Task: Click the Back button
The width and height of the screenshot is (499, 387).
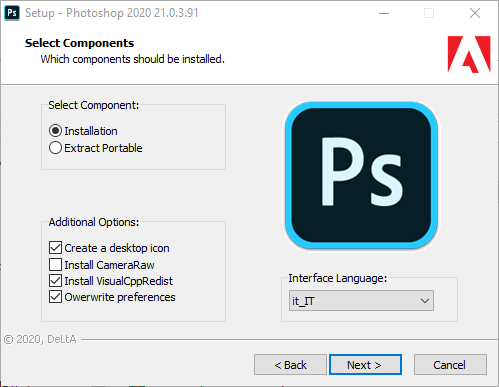Action: [x=290, y=365]
